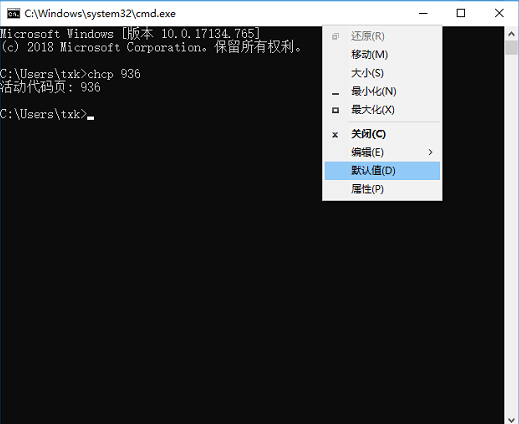Choose 大小(S) in the system menu

382,73
